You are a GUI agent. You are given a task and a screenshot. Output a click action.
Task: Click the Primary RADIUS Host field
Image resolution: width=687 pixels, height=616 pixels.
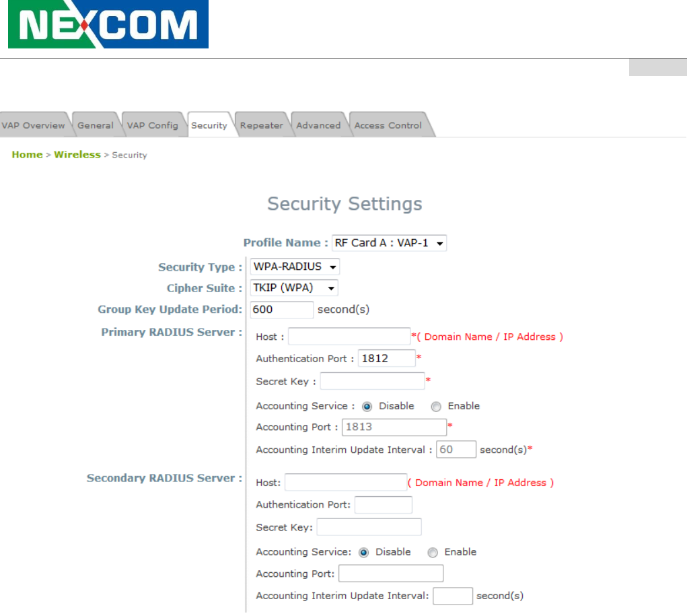tap(349, 337)
